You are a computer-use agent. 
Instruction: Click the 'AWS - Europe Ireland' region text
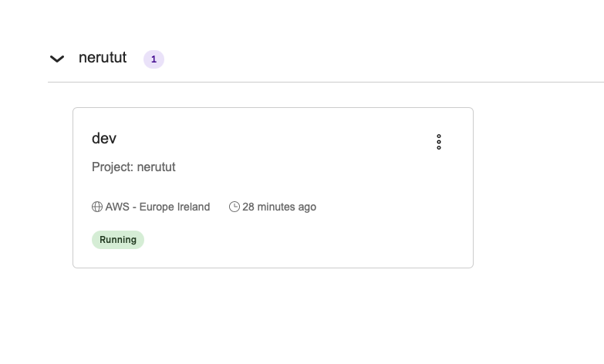coord(157,207)
